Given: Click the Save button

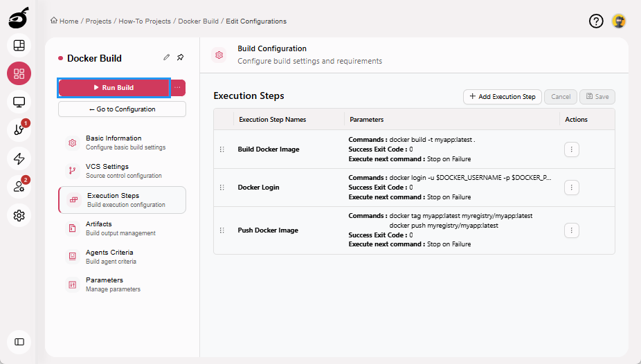Looking at the screenshot, I should 597,97.
